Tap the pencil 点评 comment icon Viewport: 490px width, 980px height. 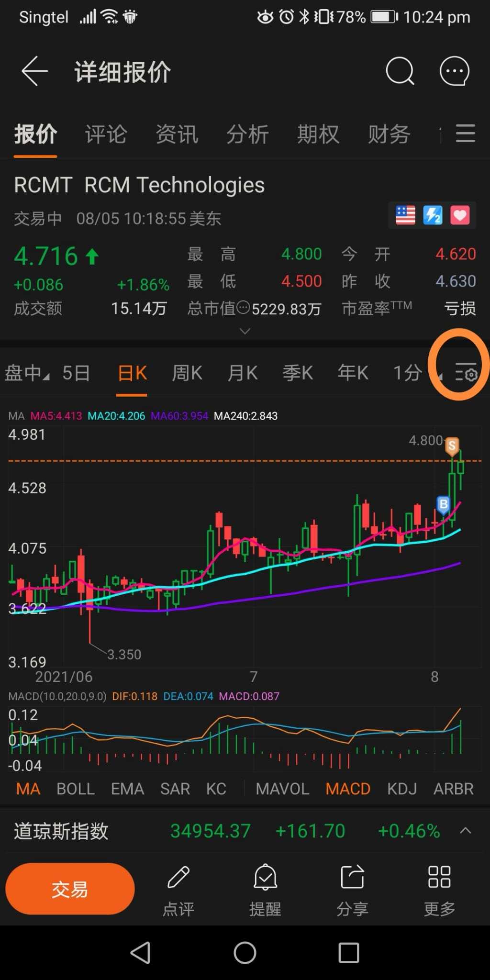point(178,878)
